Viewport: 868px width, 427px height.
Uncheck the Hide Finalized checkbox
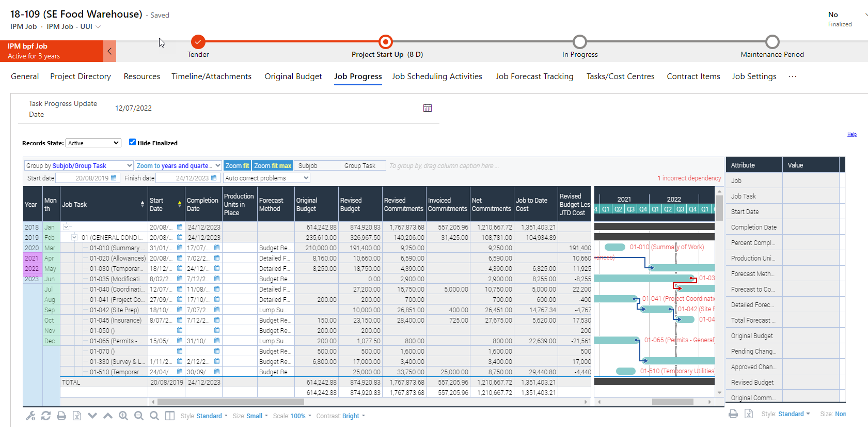132,142
